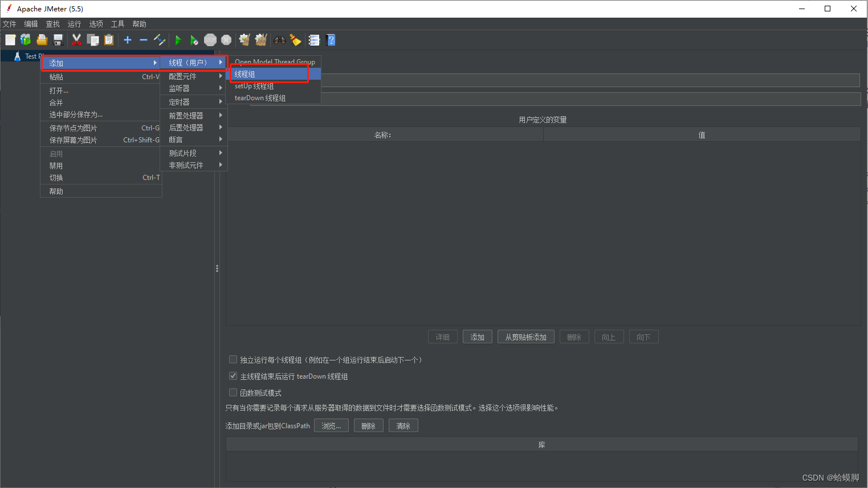868x488 pixels.
Task: Click the 清除 button
Action: (x=404, y=426)
